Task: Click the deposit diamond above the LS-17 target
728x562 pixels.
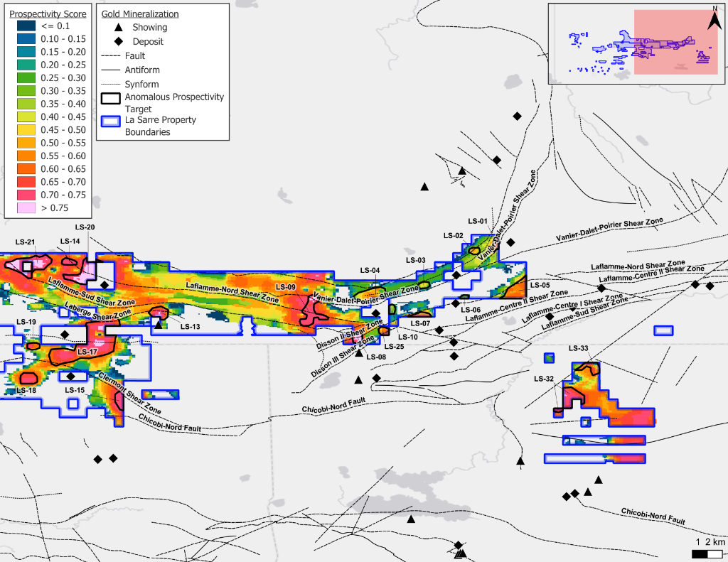Action: (x=65, y=334)
